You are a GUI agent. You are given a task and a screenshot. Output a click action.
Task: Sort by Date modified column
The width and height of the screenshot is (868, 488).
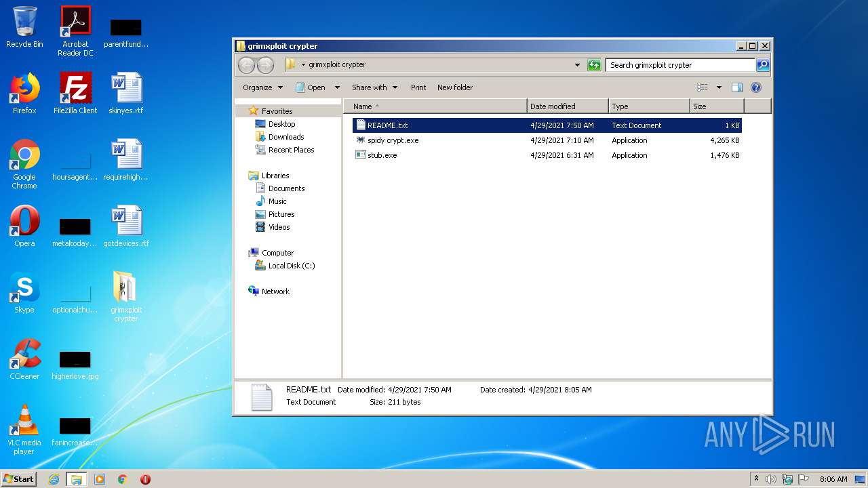568,106
